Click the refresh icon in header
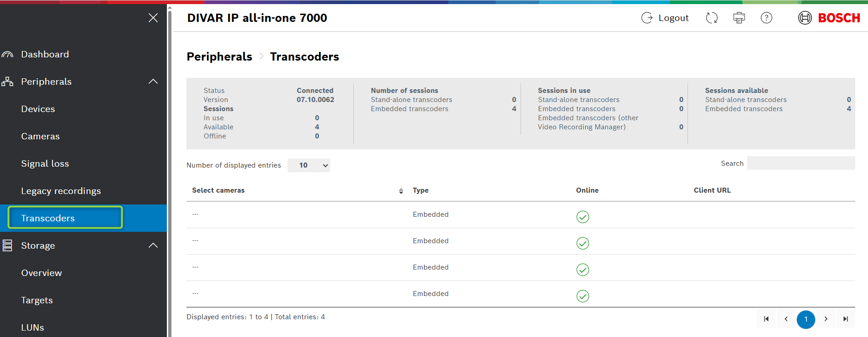The height and width of the screenshot is (337, 868). 712,18
